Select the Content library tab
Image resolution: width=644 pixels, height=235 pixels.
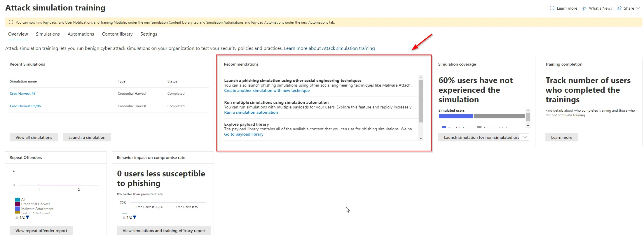click(117, 34)
